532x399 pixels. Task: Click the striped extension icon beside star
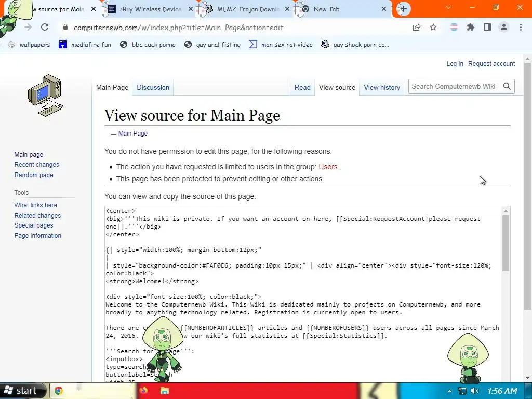coord(454,27)
